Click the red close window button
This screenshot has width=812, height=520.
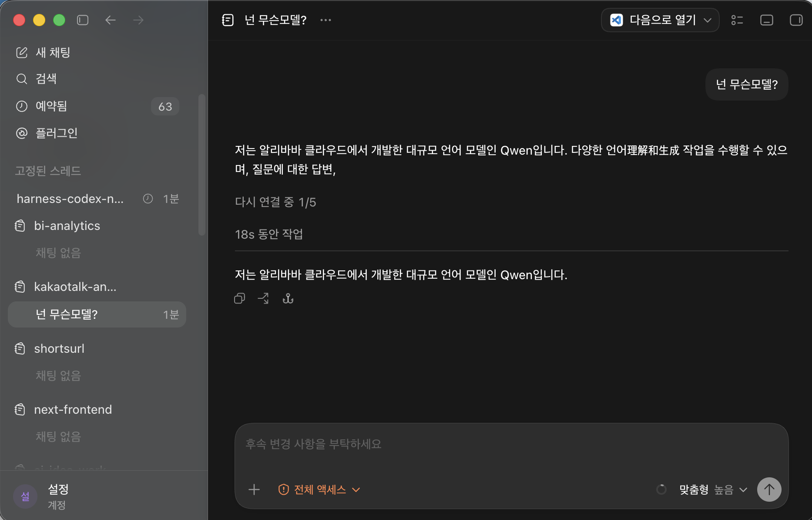[19, 20]
